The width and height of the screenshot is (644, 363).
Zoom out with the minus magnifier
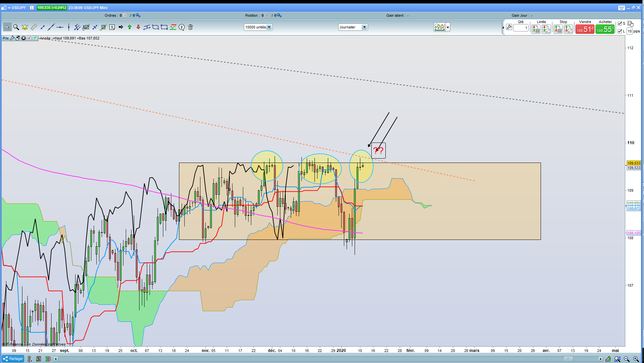click(627, 359)
